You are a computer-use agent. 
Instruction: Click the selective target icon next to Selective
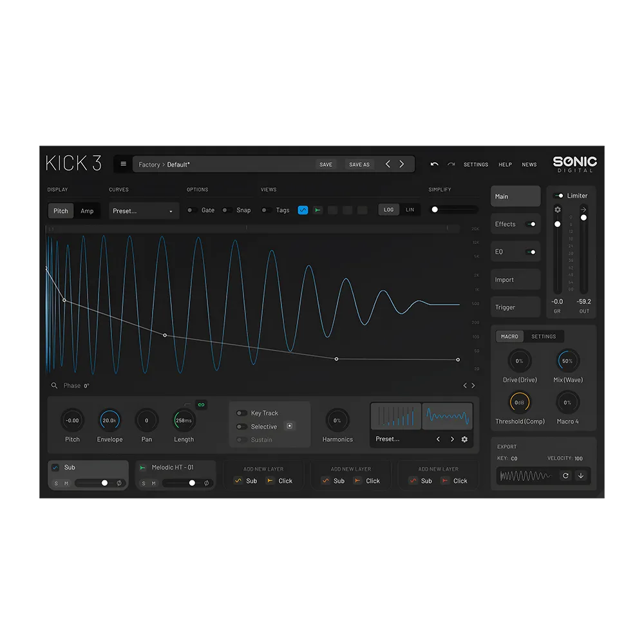click(290, 426)
